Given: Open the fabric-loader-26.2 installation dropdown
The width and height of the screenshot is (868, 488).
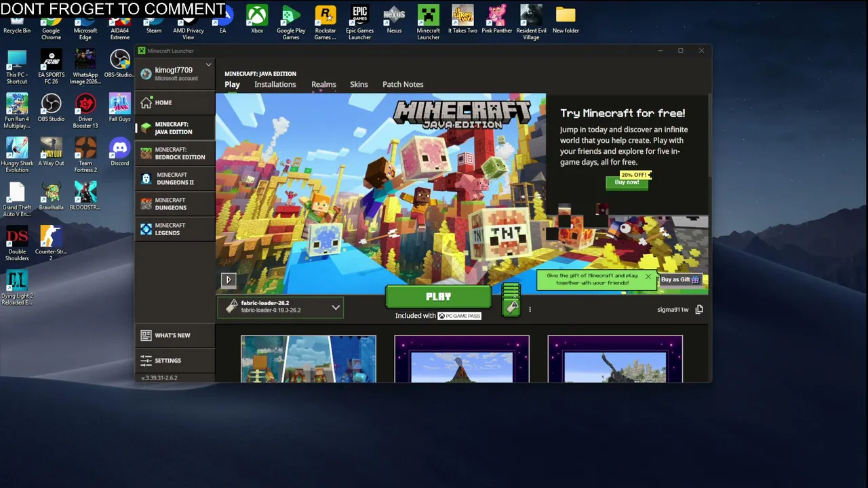Looking at the screenshot, I should click(x=281, y=307).
